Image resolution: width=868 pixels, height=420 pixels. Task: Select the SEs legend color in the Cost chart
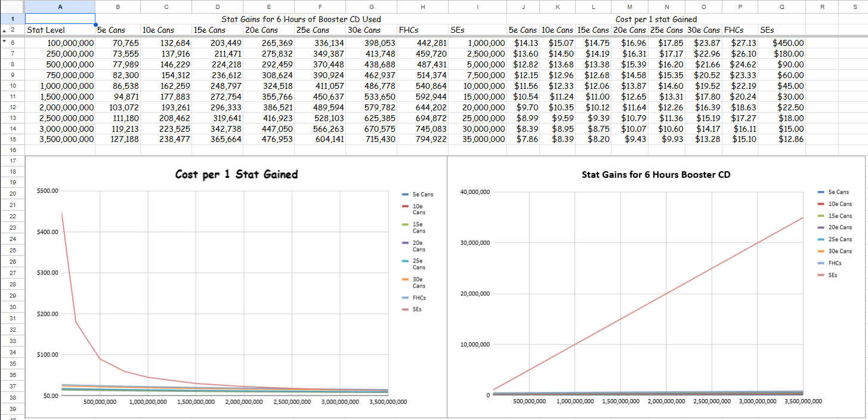click(x=406, y=310)
